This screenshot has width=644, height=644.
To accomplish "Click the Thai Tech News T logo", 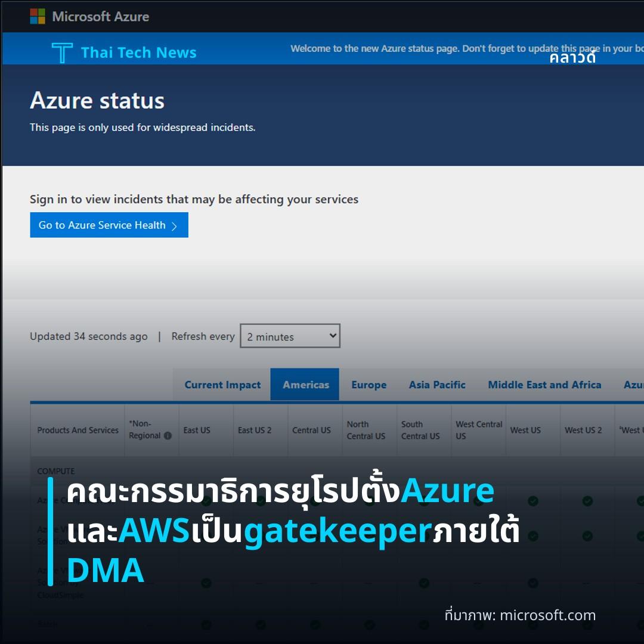I will pyautogui.click(x=62, y=52).
